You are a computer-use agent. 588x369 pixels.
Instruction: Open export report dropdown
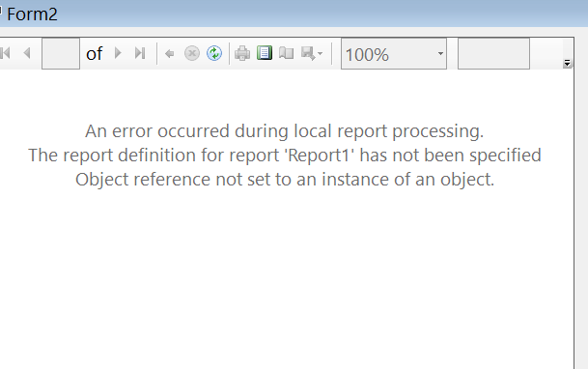312,53
